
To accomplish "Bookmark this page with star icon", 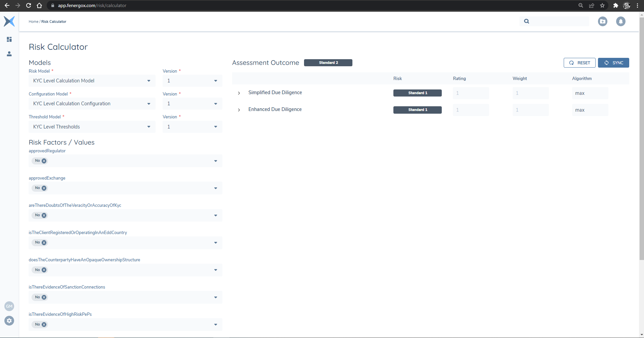I will point(602,5).
